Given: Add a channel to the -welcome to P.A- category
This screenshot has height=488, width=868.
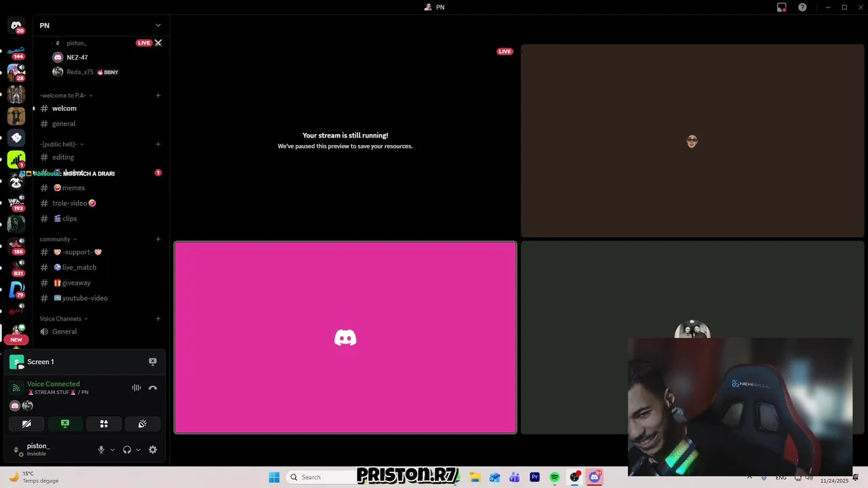Looking at the screenshot, I should click(158, 96).
